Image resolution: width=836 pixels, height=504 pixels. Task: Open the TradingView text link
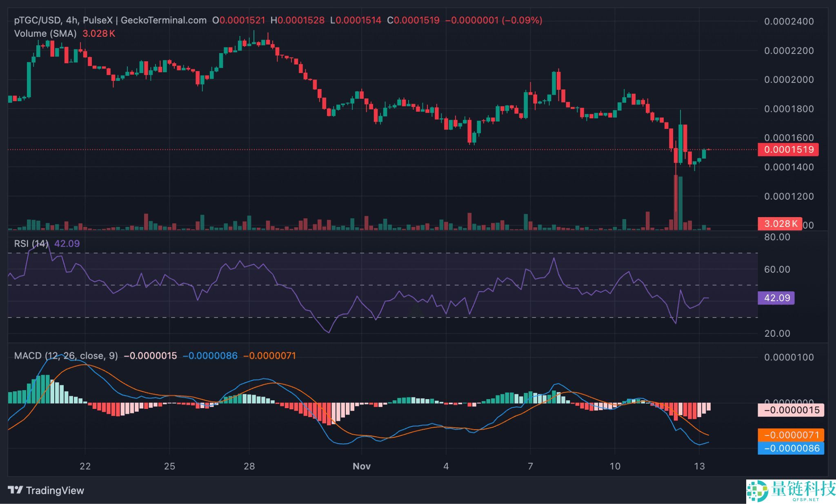coord(55,490)
